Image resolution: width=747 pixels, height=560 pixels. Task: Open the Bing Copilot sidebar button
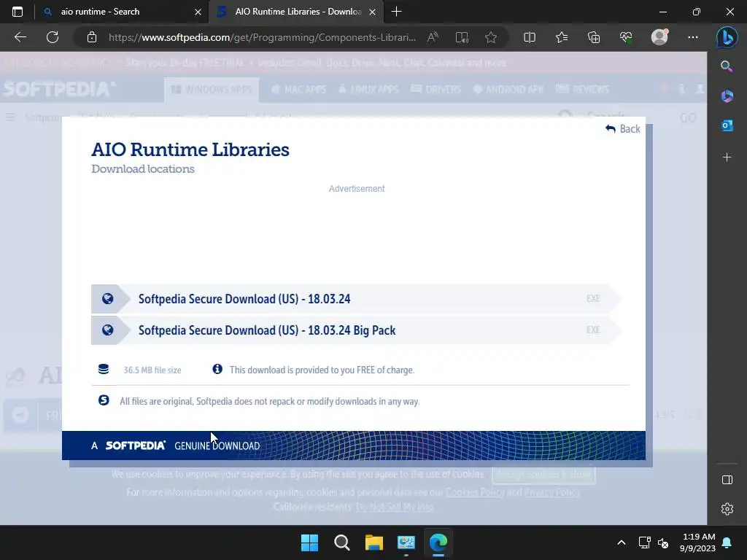pyautogui.click(x=727, y=37)
